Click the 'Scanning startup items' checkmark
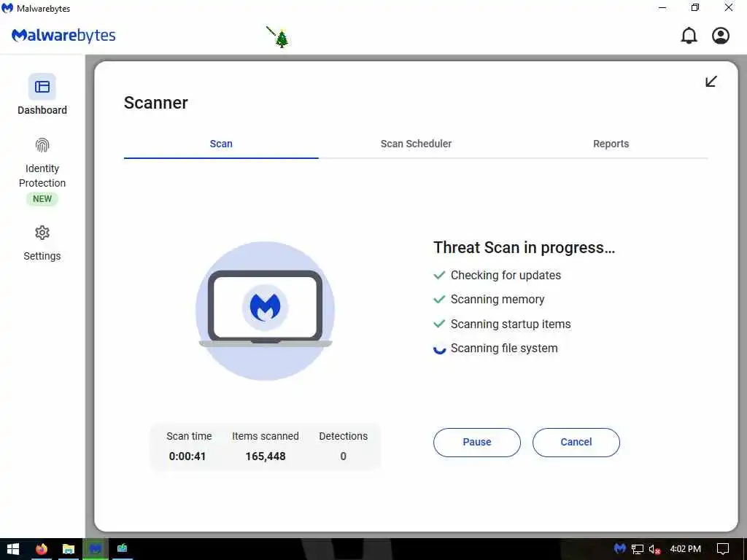 coord(439,324)
